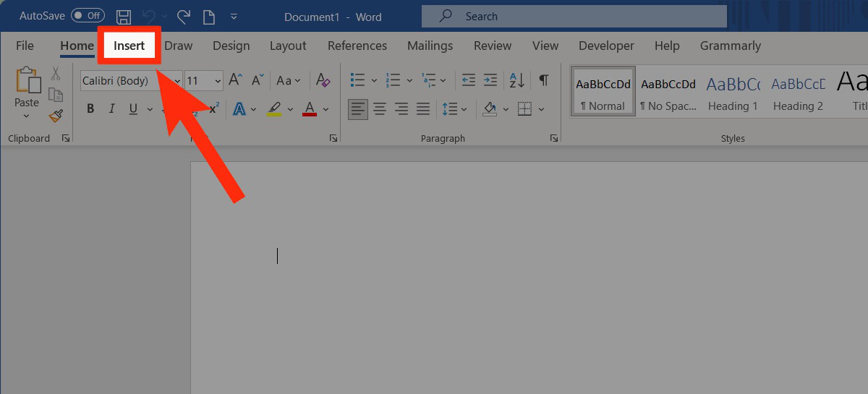Open the View tab
The image size is (868, 394).
pyautogui.click(x=545, y=46)
